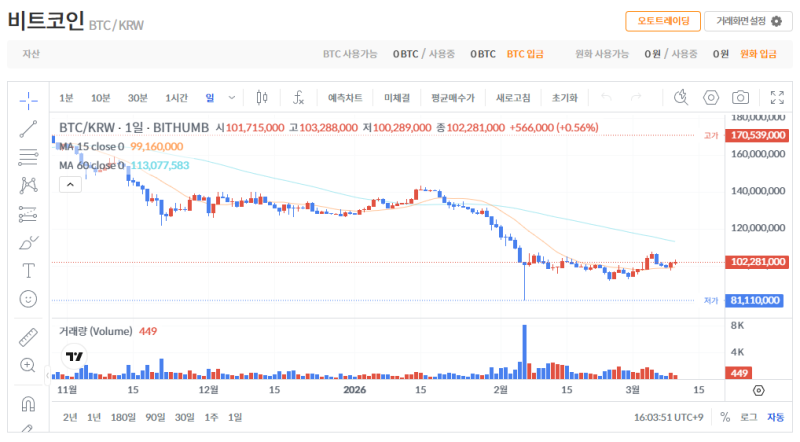Click the 81,110,000 low price label
800x442 pixels.
coord(755,300)
